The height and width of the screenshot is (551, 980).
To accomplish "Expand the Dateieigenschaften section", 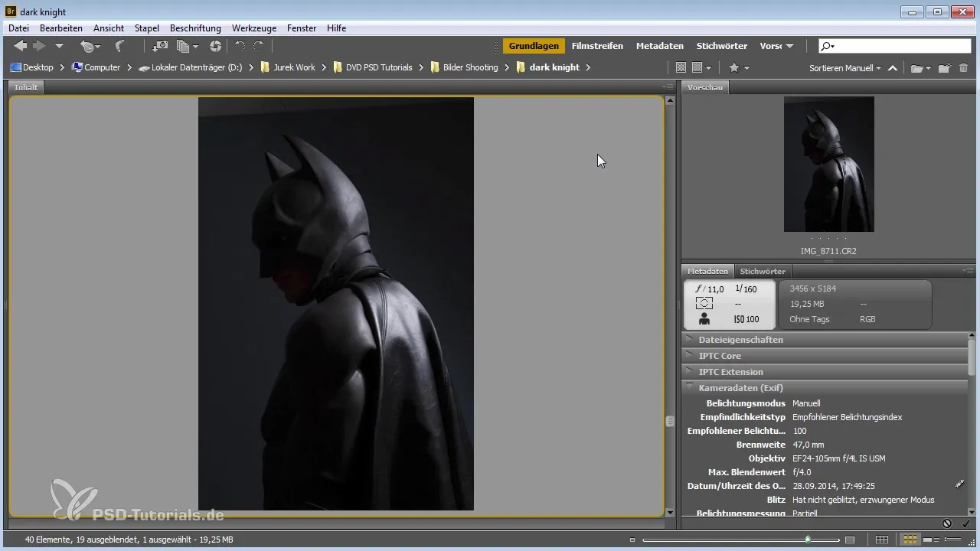I will point(825,340).
